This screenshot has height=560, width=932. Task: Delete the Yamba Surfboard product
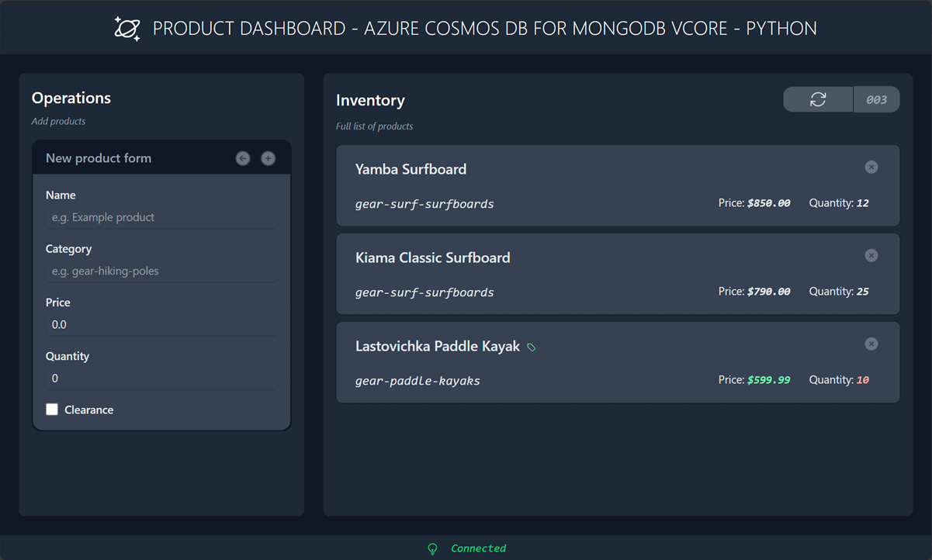pyautogui.click(x=871, y=167)
